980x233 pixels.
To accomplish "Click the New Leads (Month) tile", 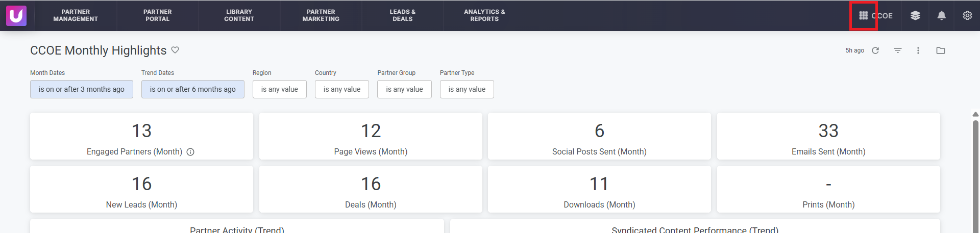I will [141, 189].
